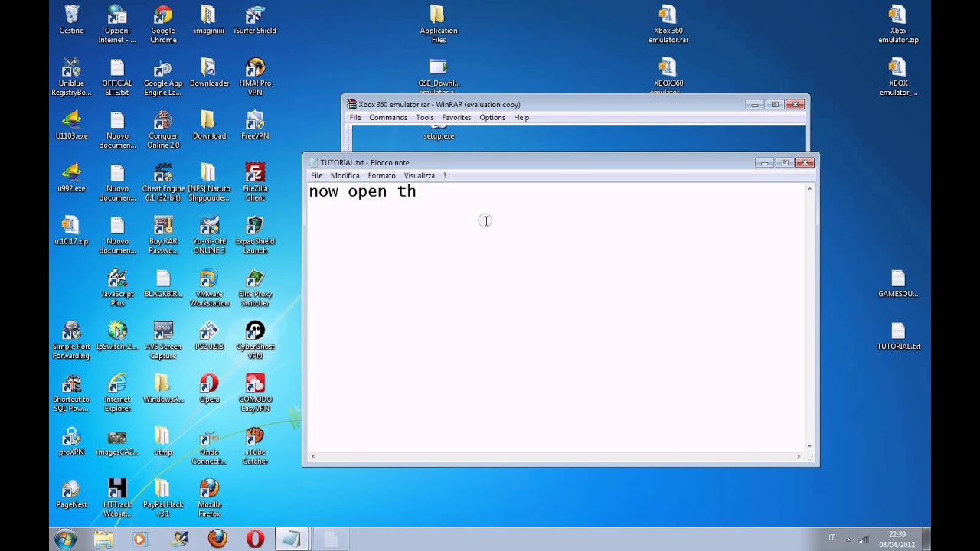
Task: Launch Firefox from the taskbar
Action: pos(217,540)
